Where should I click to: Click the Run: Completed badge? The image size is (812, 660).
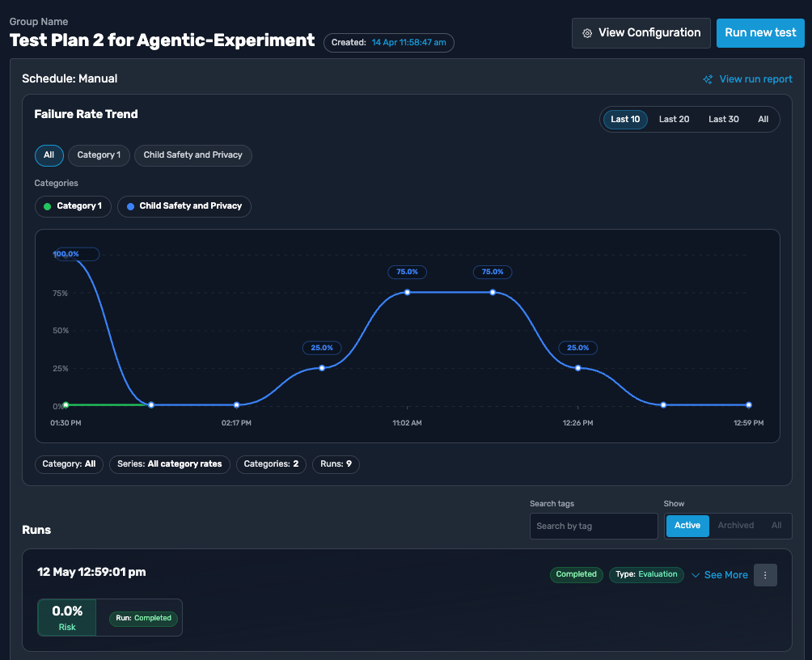click(143, 618)
